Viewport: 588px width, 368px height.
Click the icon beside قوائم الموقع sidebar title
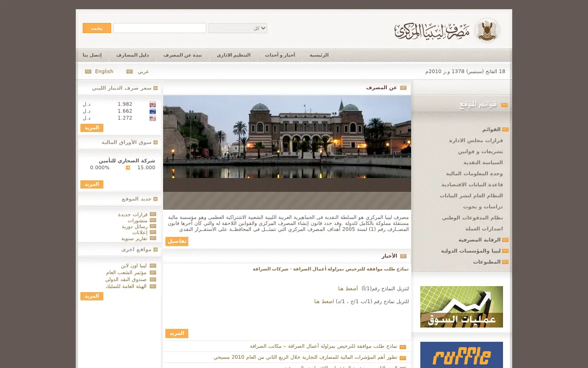point(504,105)
